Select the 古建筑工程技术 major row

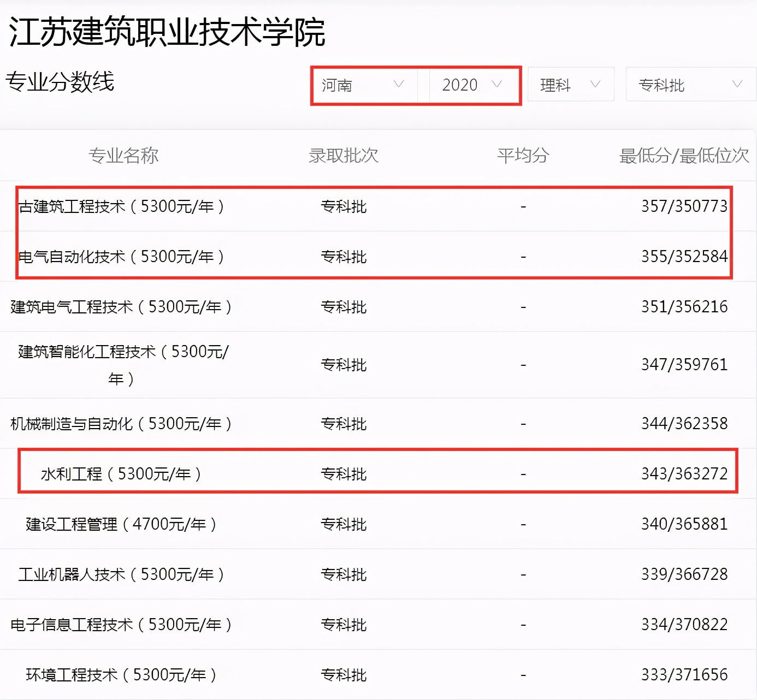click(121, 206)
